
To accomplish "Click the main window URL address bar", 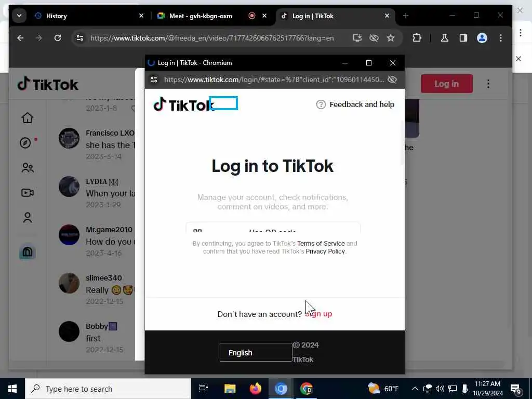I will (x=212, y=38).
